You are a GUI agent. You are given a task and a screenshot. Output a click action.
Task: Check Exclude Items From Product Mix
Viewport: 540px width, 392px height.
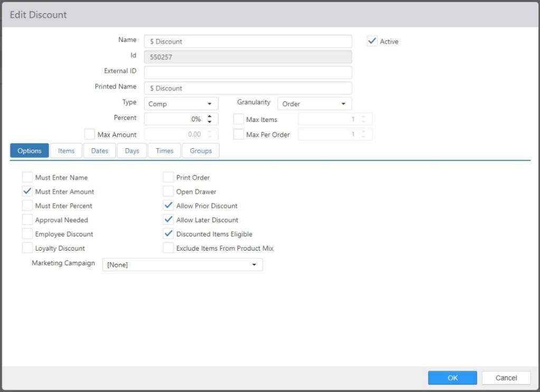(168, 247)
